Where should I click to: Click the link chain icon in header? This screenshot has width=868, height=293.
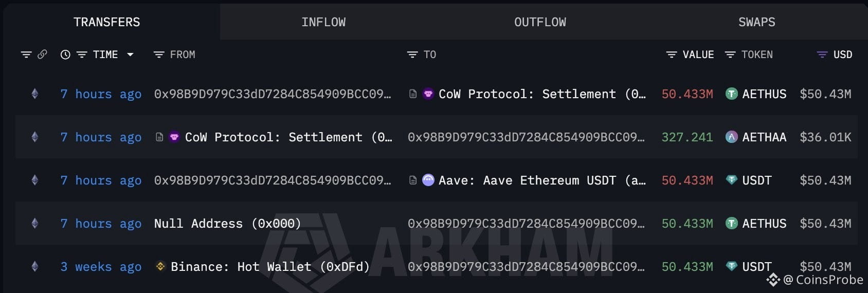coord(42,54)
